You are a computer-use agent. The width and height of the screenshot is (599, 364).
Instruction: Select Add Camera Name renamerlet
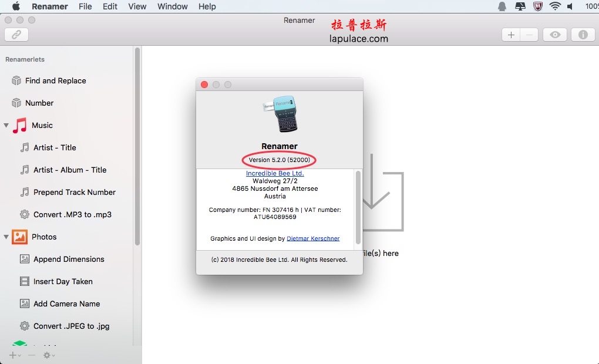(67, 304)
